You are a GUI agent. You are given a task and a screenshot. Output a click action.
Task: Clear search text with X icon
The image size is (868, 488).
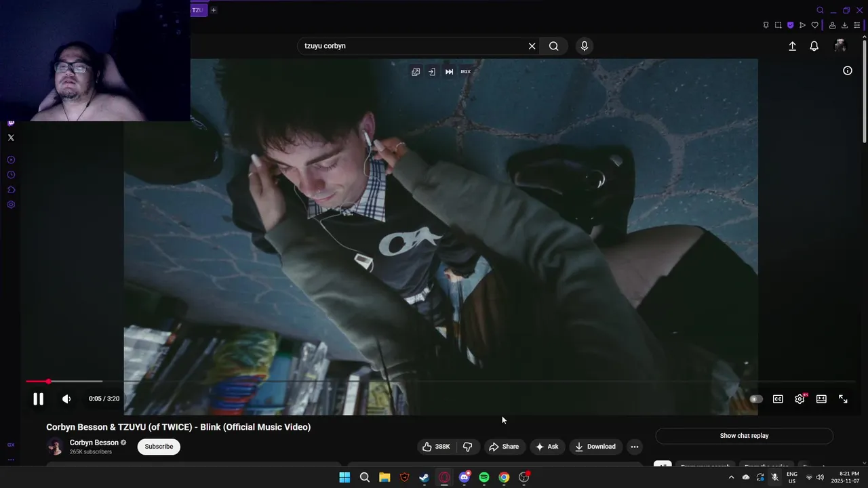click(x=532, y=46)
